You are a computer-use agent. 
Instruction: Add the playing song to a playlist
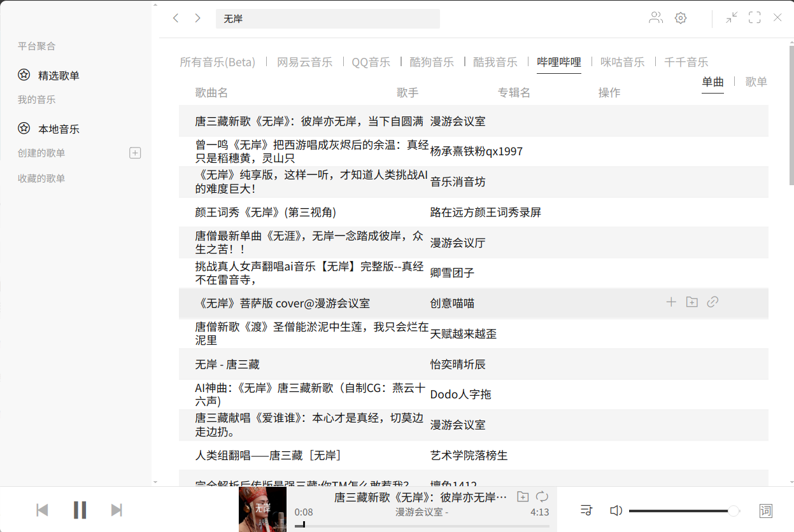pos(523,497)
